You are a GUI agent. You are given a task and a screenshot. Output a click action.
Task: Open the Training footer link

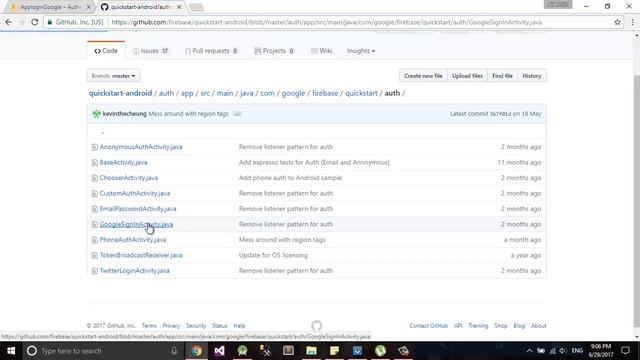click(478, 326)
